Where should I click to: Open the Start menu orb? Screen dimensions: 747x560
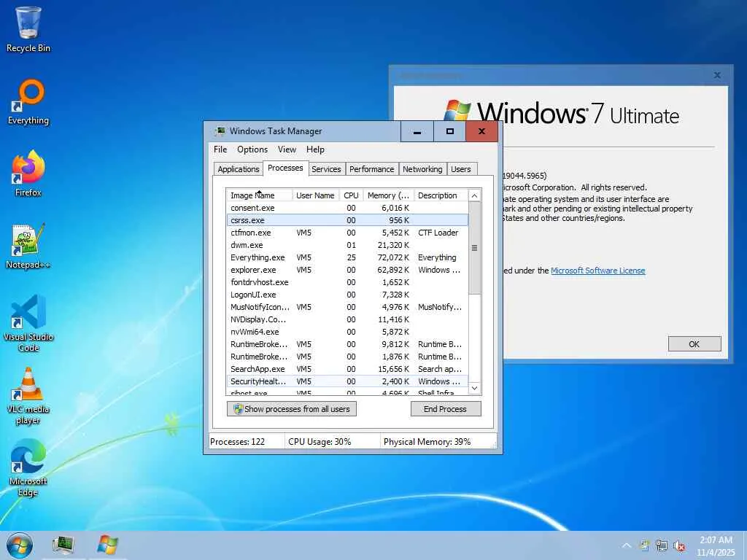click(20, 545)
